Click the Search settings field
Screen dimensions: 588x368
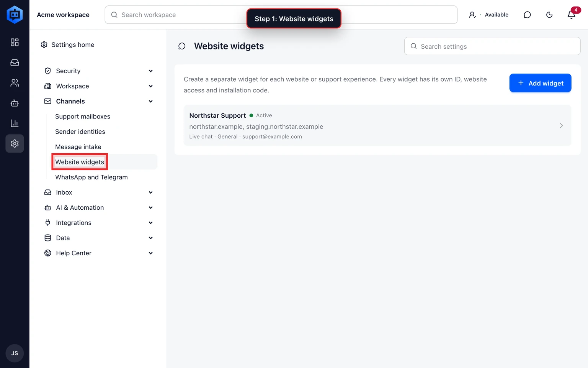(492, 46)
